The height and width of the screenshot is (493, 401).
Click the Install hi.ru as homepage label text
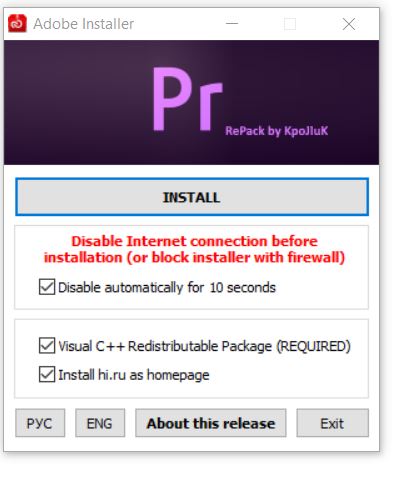pyautogui.click(x=134, y=375)
